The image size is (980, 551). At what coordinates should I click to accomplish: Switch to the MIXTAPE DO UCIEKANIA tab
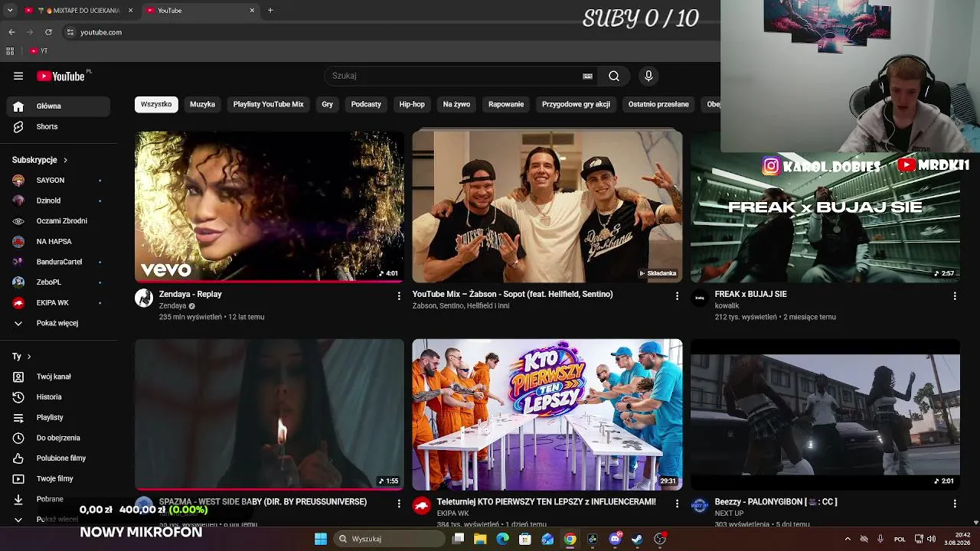(x=79, y=11)
